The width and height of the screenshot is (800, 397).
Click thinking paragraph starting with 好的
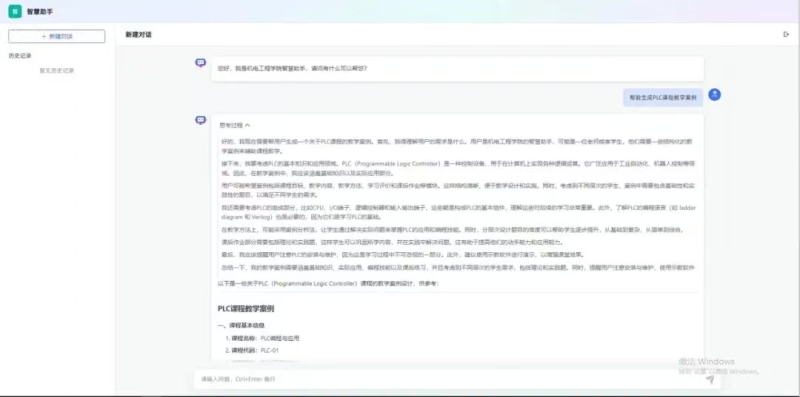click(458, 146)
